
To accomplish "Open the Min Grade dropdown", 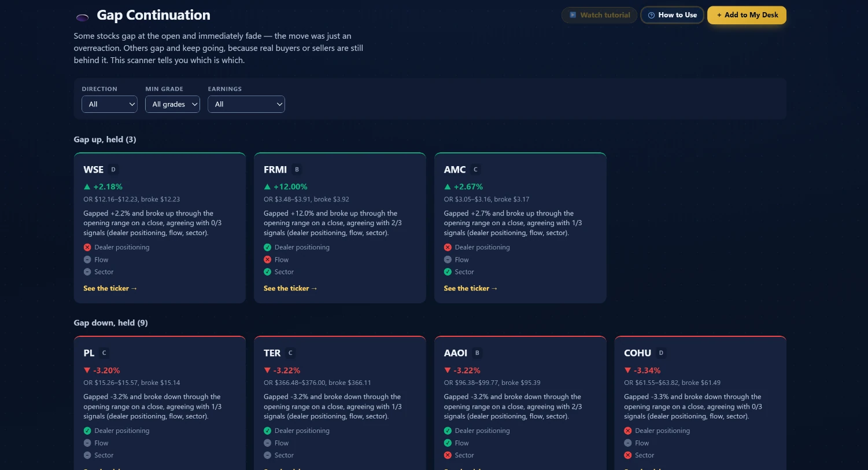I will click(x=172, y=104).
